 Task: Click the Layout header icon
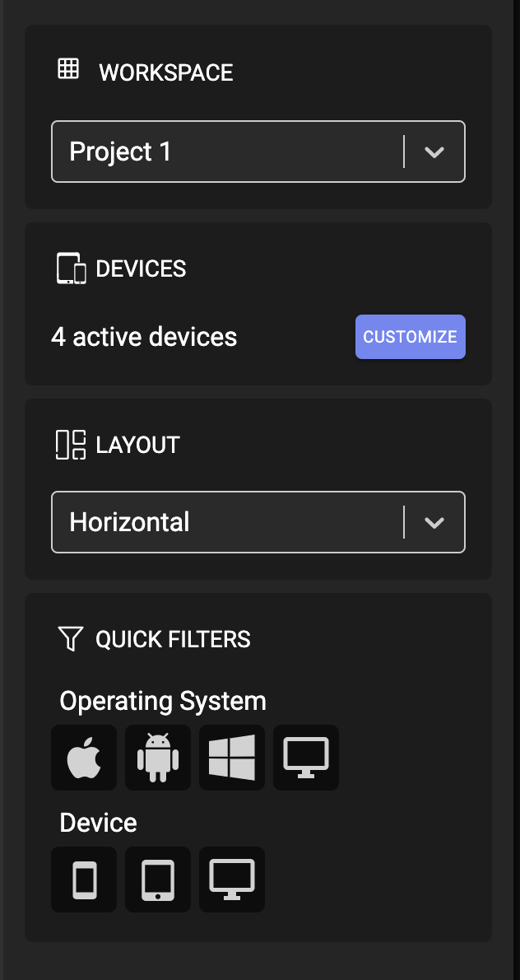[71, 445]
